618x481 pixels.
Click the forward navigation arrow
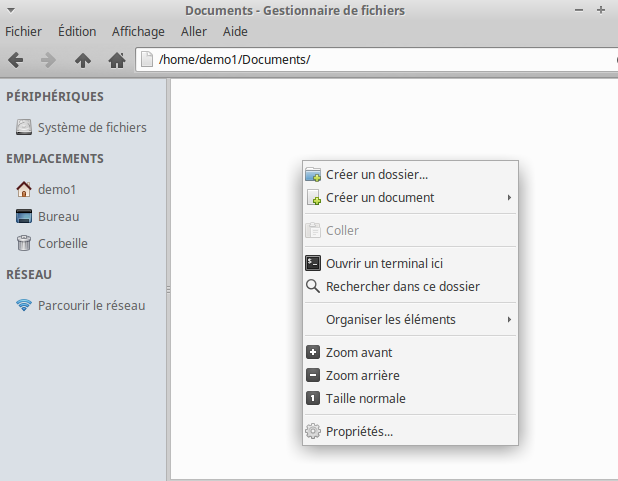48,60
